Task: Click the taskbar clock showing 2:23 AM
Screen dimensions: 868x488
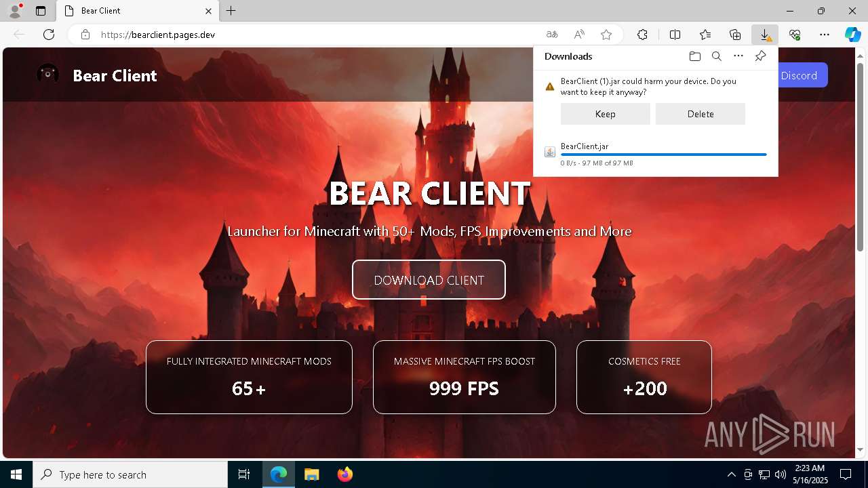Action: (x=810, y=474)
